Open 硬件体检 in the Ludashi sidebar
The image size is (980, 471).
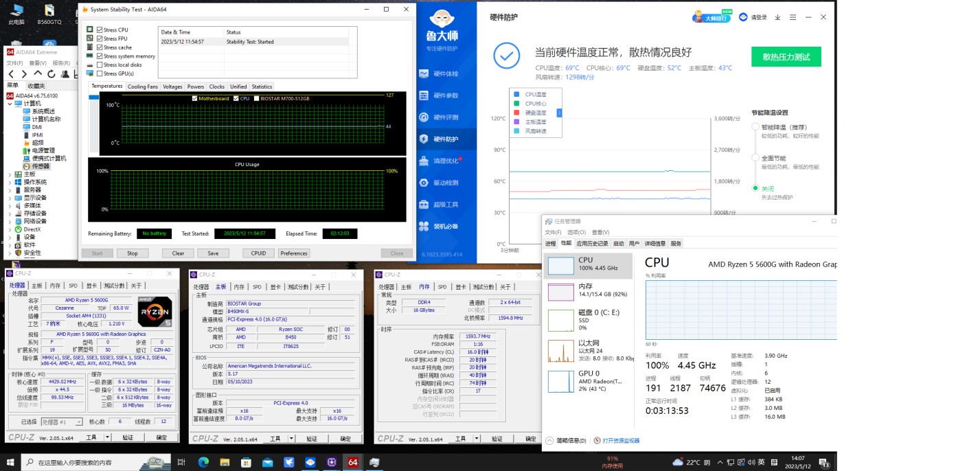pos(445,73)
